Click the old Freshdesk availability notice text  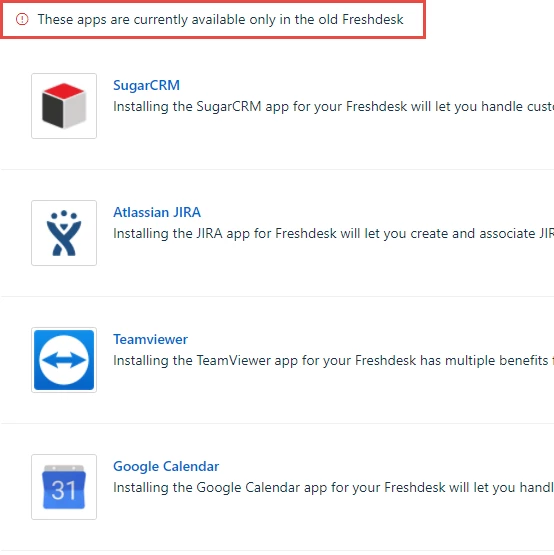click(x=220, y=19)
